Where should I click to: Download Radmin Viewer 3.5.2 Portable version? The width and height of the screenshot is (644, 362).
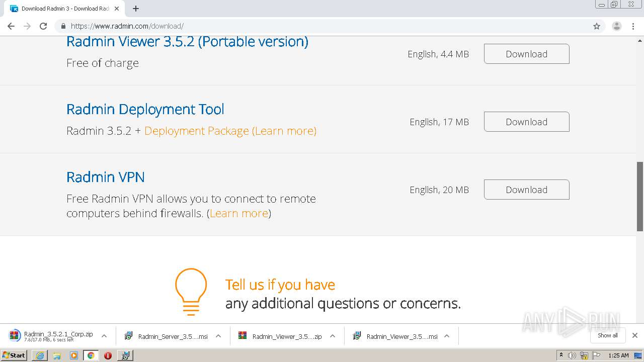(x=527, y=54)
